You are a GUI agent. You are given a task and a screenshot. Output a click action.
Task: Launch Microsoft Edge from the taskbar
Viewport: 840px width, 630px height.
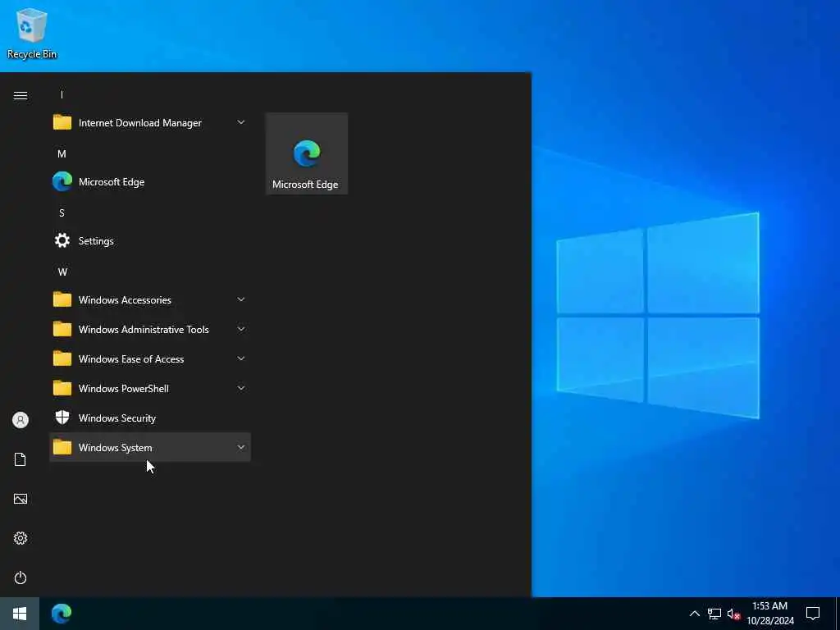(x=62, y=614)
